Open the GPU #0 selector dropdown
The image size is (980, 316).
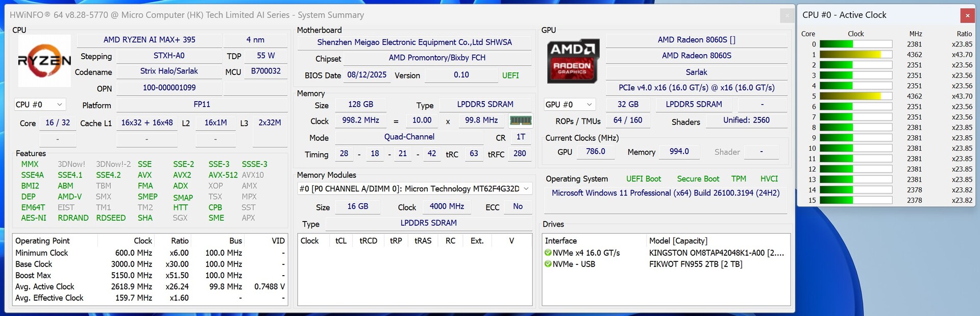pyautogui.click(x=569, y=105)
